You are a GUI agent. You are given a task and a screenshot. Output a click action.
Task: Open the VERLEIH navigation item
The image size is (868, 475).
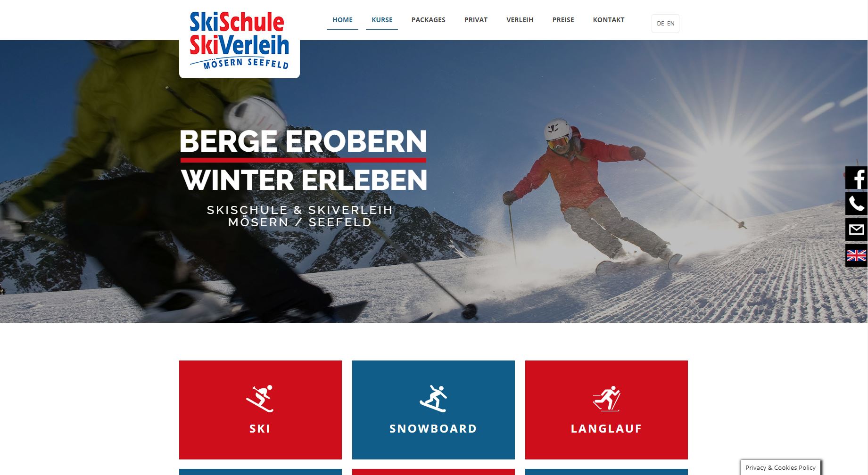click(x=520, y=20)
